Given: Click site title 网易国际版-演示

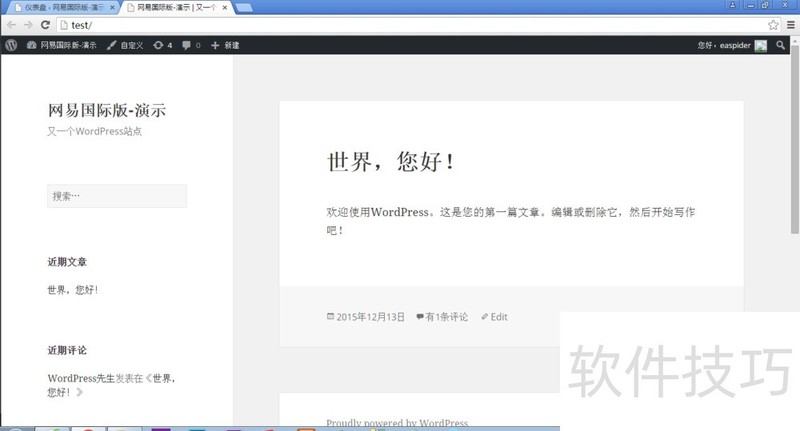Looking at the screenshot, I should 107,110.
